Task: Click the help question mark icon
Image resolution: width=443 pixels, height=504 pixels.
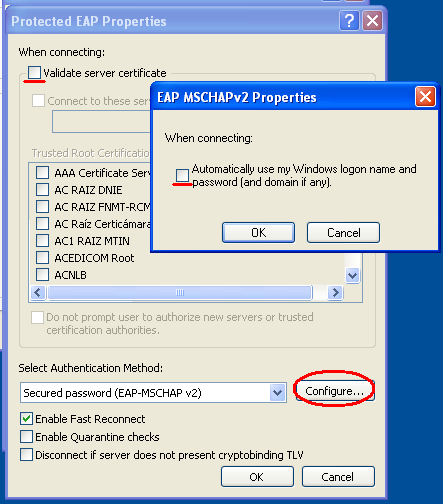Action: pyautogui.click(x=349, y=21)
